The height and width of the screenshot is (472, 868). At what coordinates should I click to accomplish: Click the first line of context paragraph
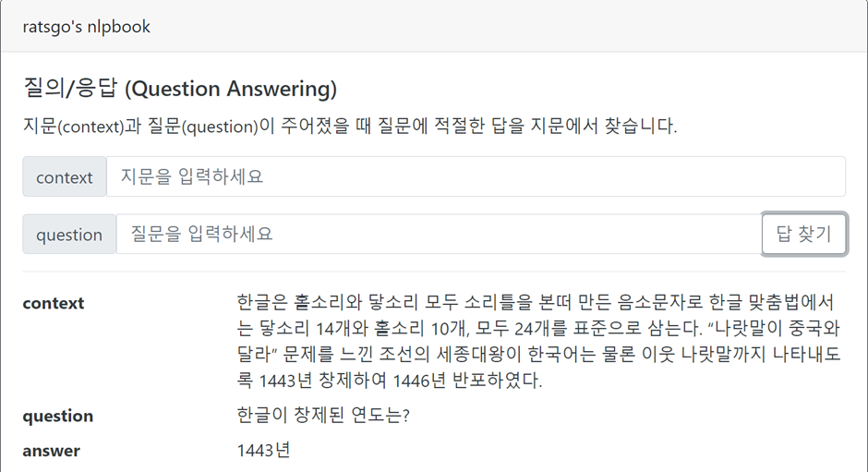pyautogui.click(x=535, y=302)
